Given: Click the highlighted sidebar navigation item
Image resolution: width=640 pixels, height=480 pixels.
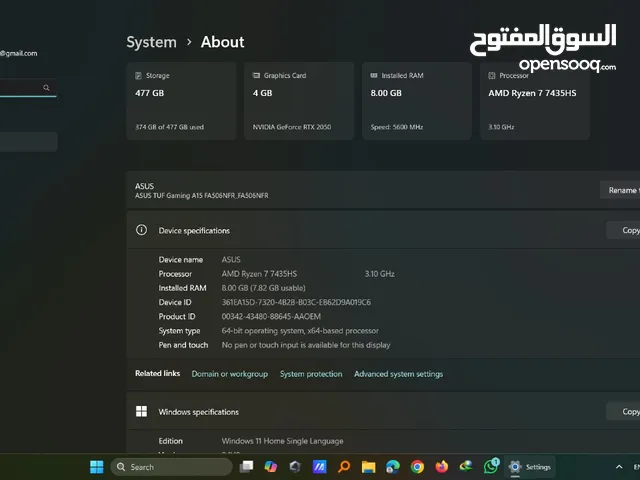Looking at the screenshot, I should pyautogui.click(x=28, y=142).
